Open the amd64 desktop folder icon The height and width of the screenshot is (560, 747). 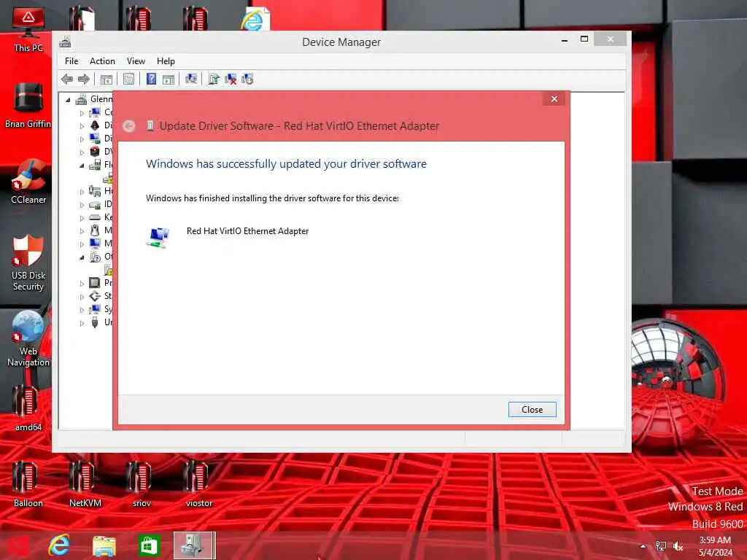[x=28, y=408]
